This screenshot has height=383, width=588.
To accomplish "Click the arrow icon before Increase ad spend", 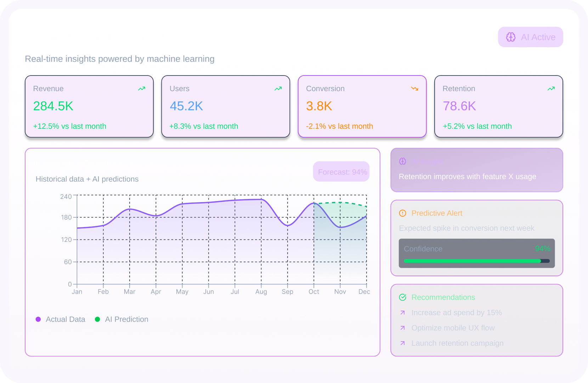I will click(402, 312).
